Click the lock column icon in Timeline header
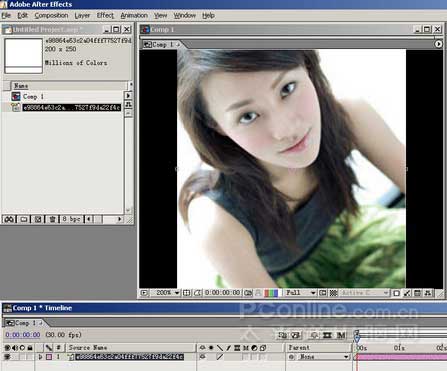Viewport: 447px width, 371px height. tap(30, 348)
